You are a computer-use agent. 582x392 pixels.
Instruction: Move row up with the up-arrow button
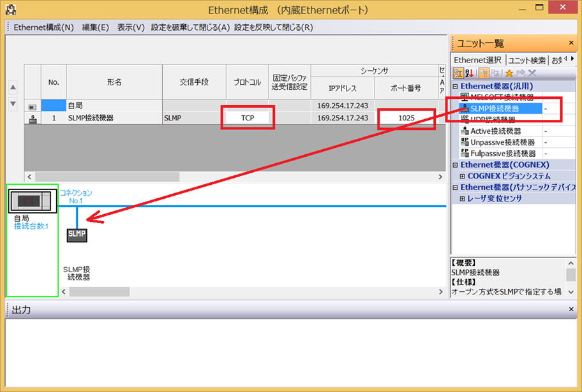click(13, 87)
